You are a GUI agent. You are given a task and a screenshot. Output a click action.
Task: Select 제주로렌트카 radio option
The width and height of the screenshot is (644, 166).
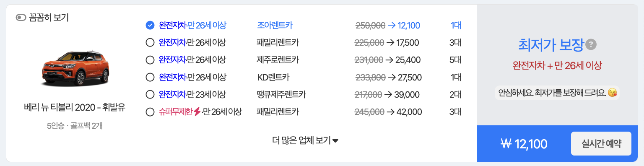tap(150, 60)
